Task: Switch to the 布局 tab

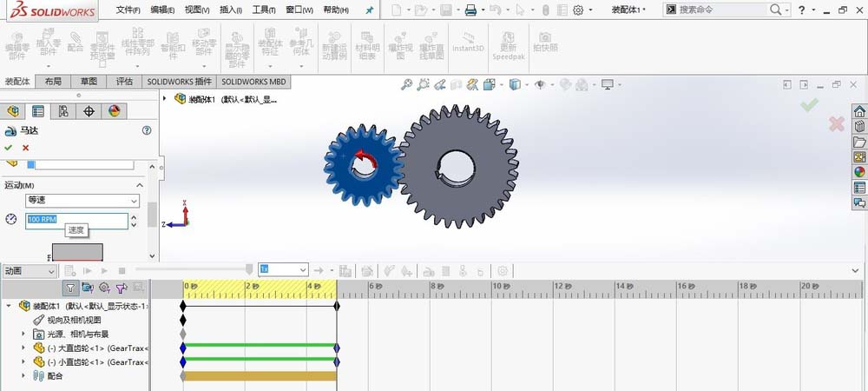Action: coord(53,82)
